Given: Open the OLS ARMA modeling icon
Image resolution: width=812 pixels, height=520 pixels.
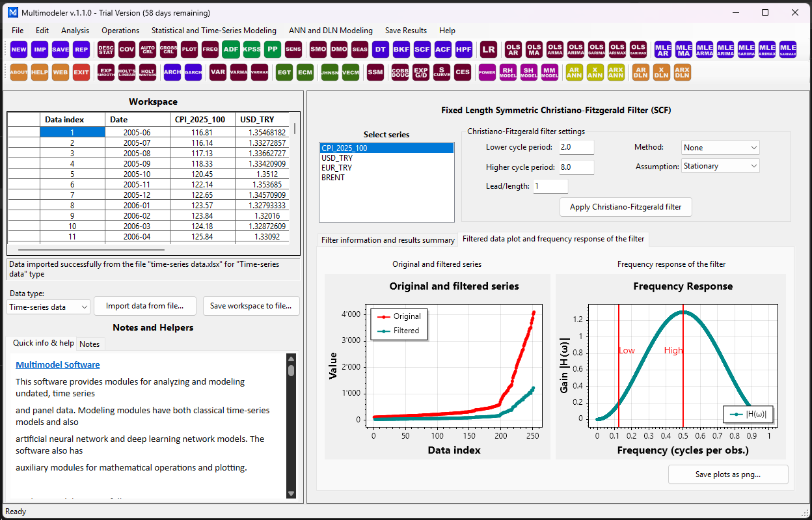Looking at the screenshot, I should (555, 49).
